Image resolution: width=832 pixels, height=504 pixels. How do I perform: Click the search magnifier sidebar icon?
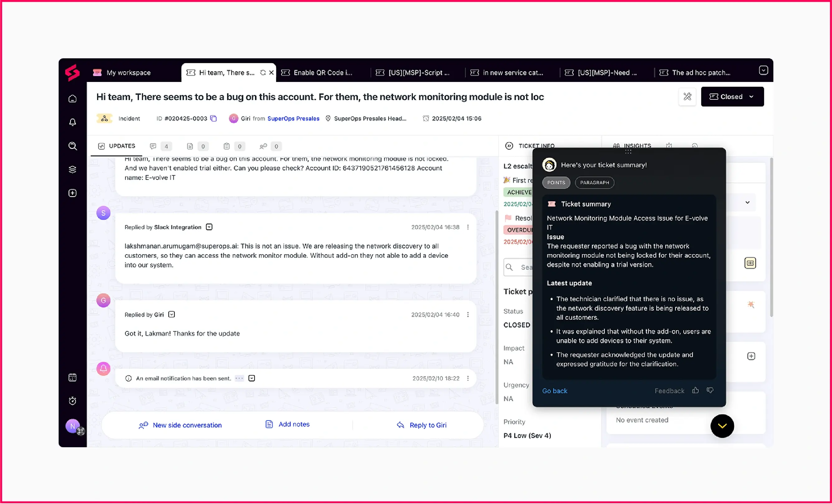(x=73, y=146)
